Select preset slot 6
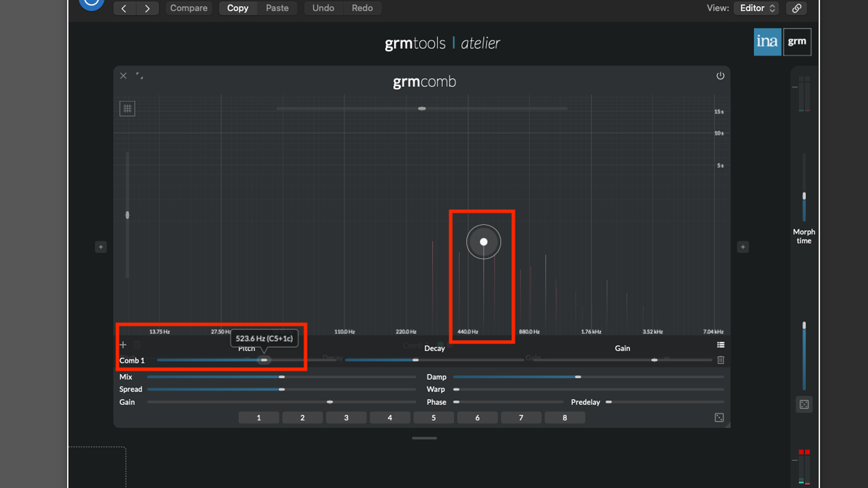Screen dimensions: 868x488 (477, 418)
